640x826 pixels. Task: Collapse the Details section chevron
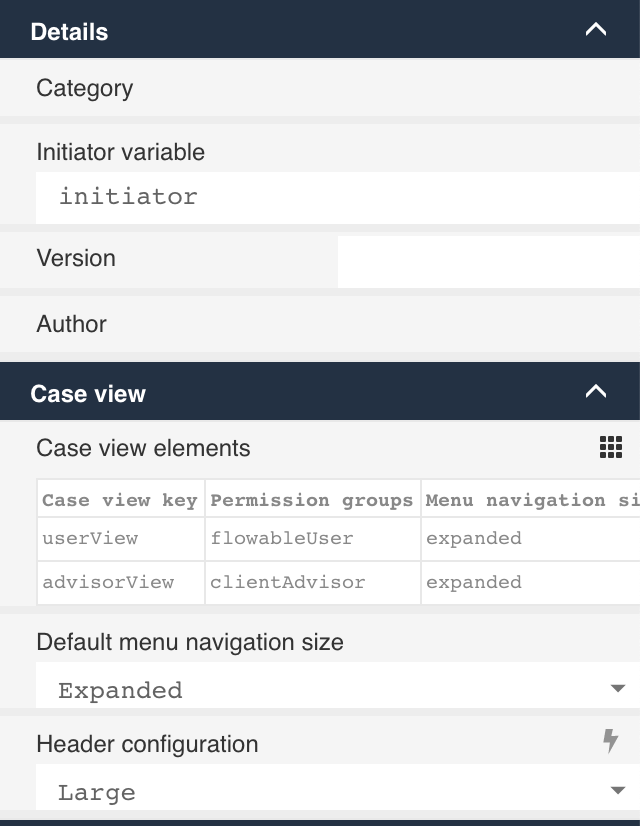(595, 30)
